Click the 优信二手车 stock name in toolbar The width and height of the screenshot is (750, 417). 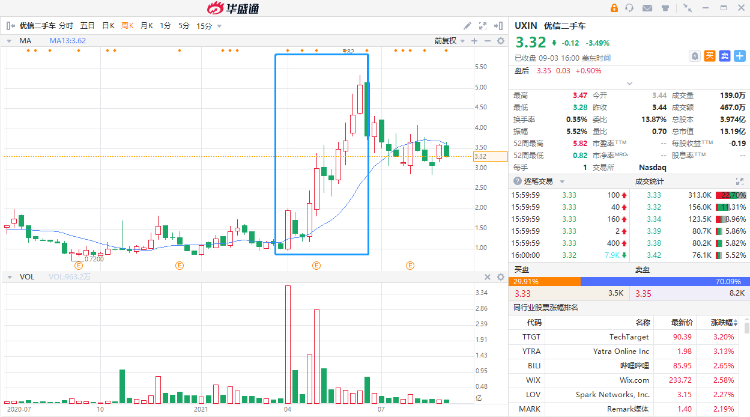tap(37, 26)
